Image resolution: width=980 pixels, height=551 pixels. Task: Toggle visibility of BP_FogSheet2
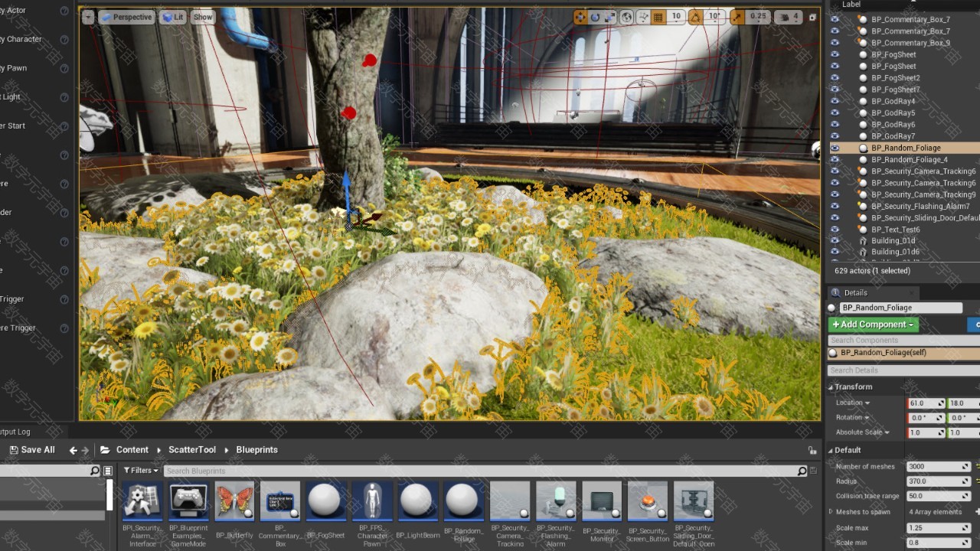[835, 78]
